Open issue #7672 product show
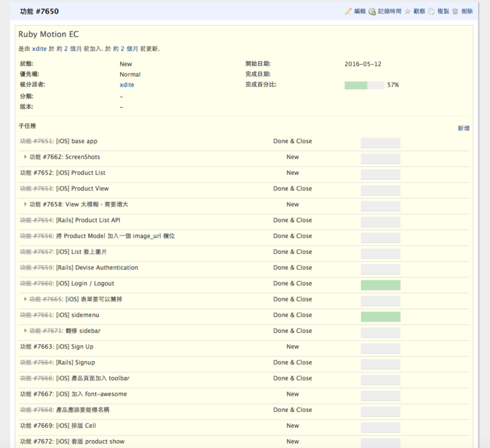 pos(37,441)
